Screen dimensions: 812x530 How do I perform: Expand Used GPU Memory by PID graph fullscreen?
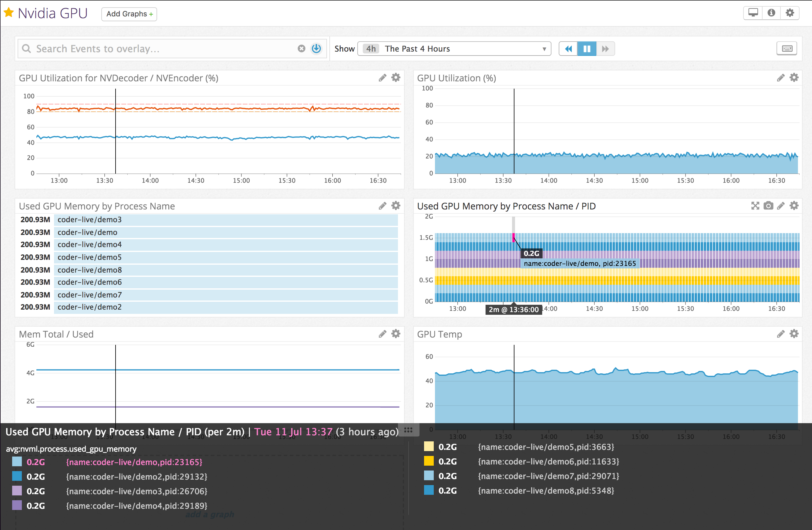[x=755, y=206]
